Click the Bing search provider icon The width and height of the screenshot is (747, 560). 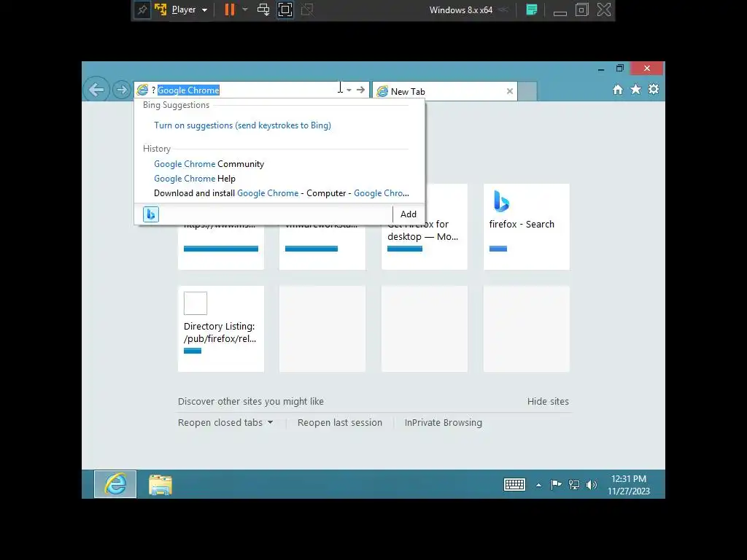pos(151,214)
